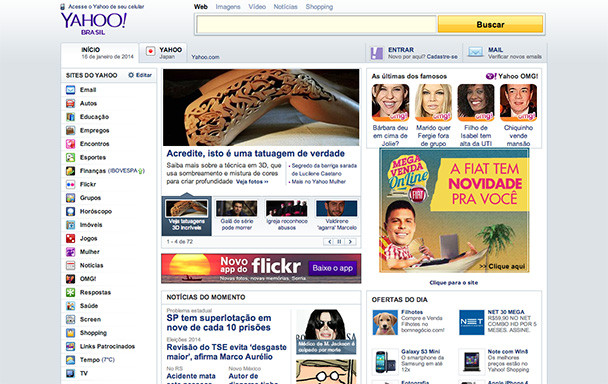Open the NET 30 MEGA offer
608x384 pixels.
(x=472, y=322)
